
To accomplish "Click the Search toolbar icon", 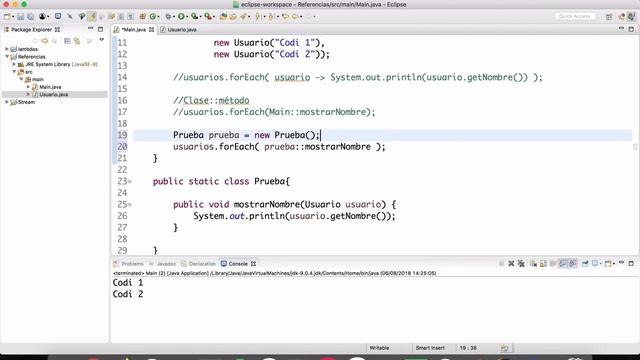I will coord(243,17).
